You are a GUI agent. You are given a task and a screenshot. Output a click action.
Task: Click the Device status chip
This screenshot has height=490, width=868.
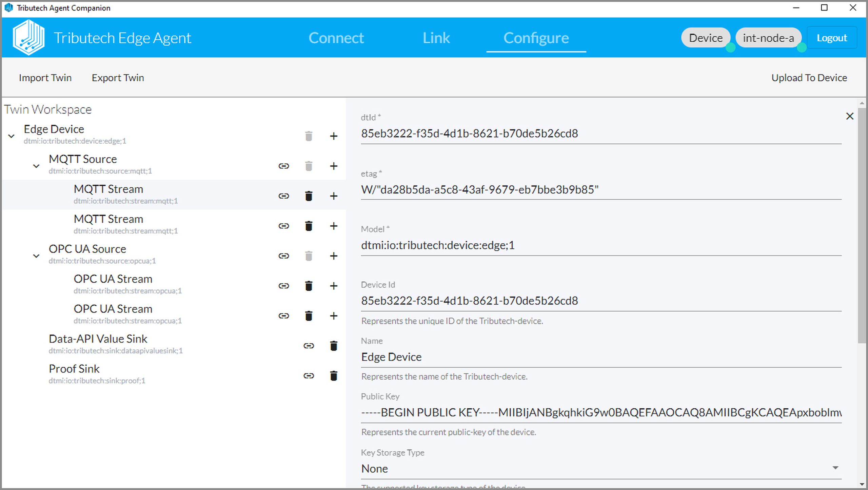tap(706, 38)
